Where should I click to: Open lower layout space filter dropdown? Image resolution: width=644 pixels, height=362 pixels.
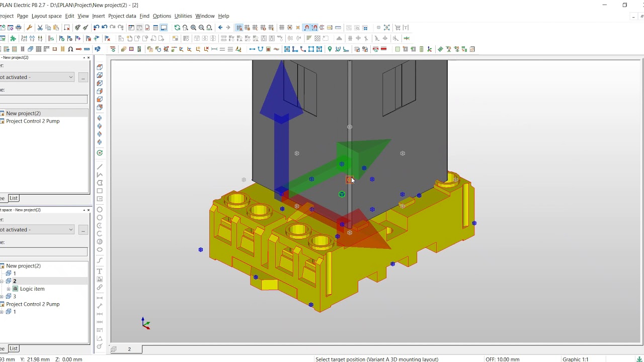coord(38,229)
